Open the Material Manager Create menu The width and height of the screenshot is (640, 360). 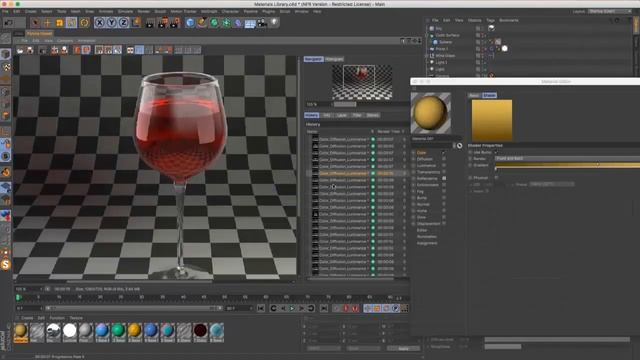point(27,318)
